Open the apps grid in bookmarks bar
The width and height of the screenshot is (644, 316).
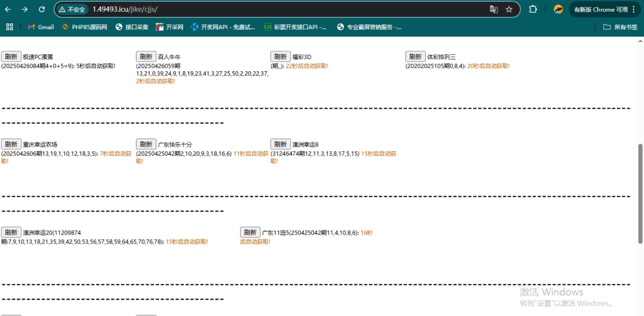pyautogui.click(x=10, y=27)
